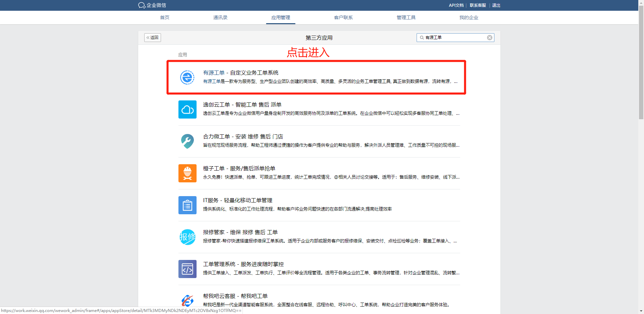
Task: Open 报修管家 - 维保 报修 售后 工单
Action: click(240, 232)
